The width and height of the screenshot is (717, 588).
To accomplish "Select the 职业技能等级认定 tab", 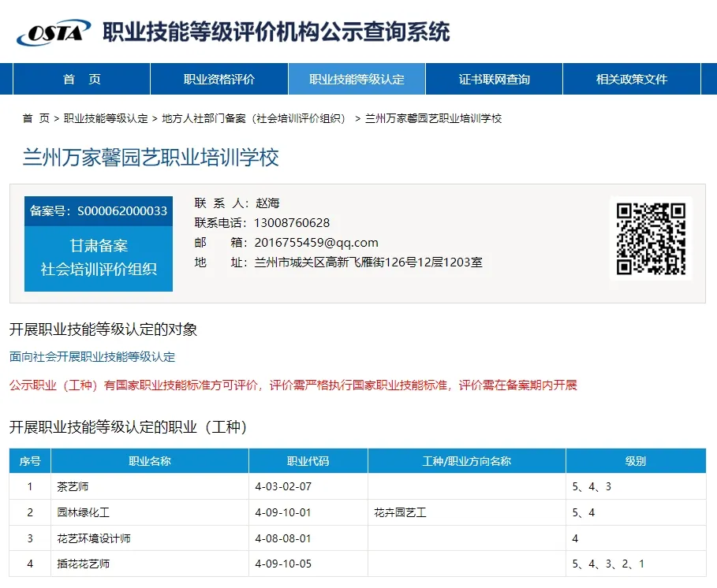I will coord(357,79).
